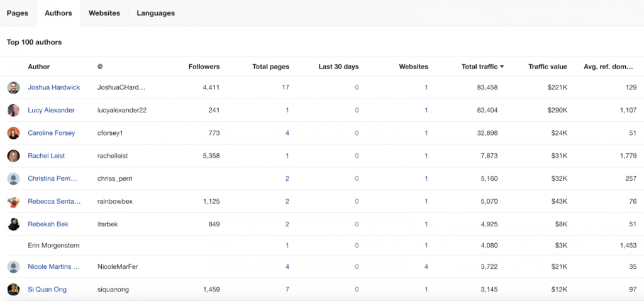Open Nicole Martins' 4 websites link

tap(426, 267)
